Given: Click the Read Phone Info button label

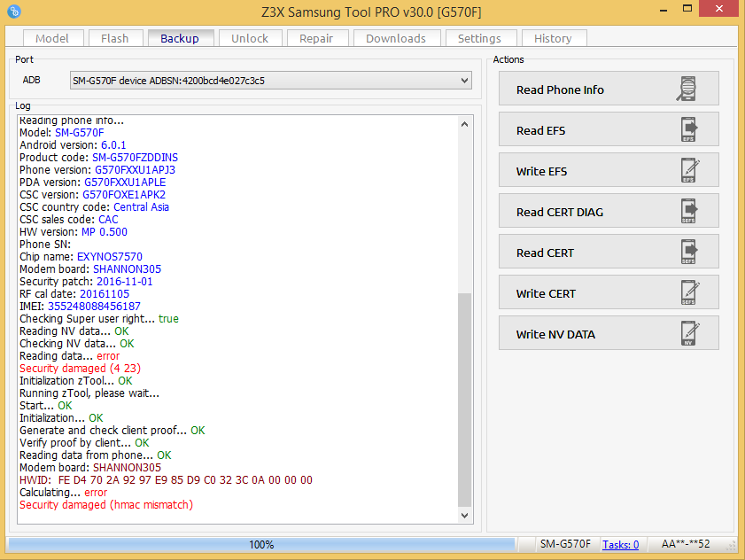Looking at the screenshot, I should 560,89.
